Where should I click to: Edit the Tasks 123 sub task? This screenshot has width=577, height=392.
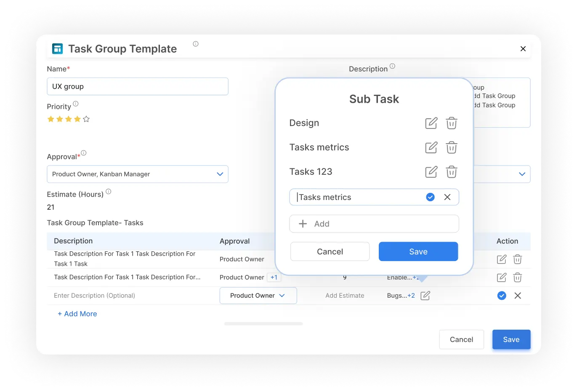(431, 172)
